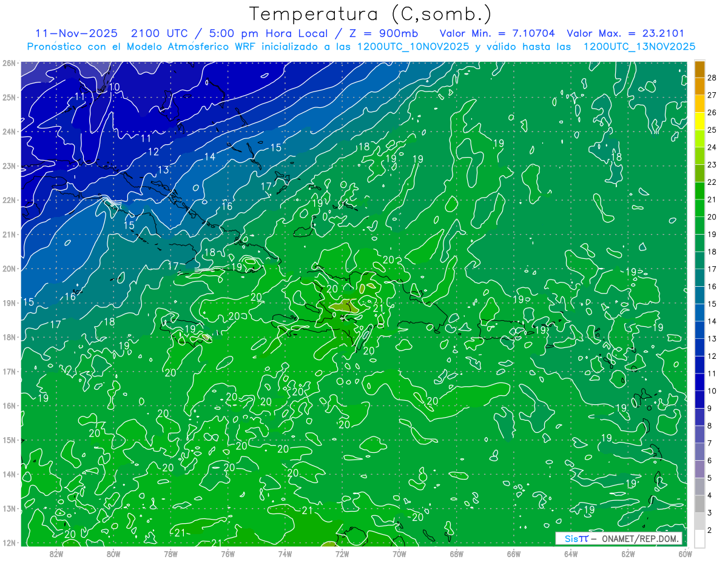Click the contour label 13 on the map
Image resolution: width=728 pixels, height=562 pixels.
tap(163, 170)
